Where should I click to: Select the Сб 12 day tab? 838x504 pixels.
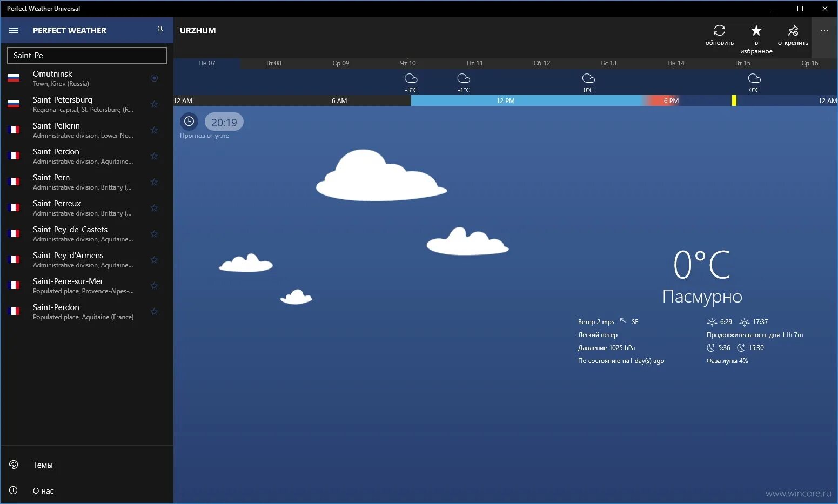click(x=541, y=63)
